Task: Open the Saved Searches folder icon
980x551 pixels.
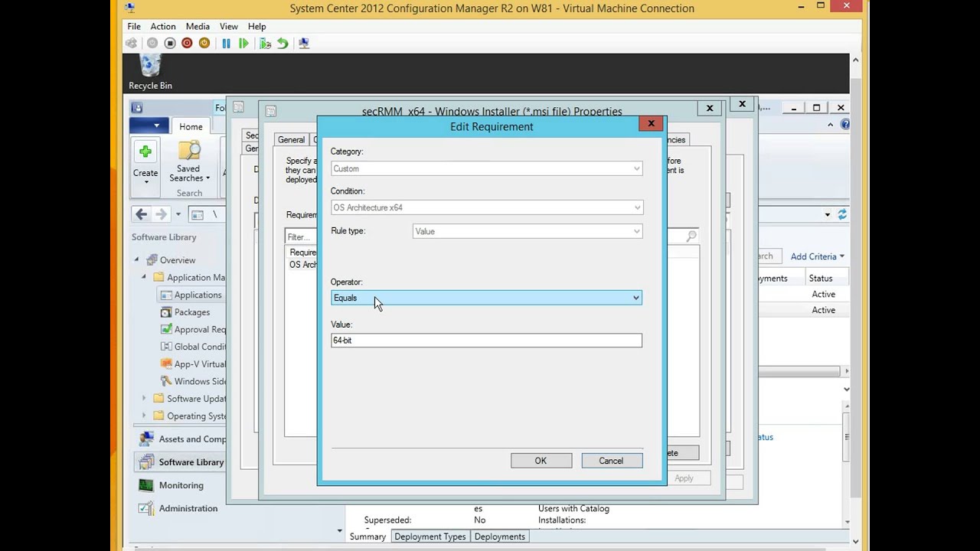Action: (189, 152)
